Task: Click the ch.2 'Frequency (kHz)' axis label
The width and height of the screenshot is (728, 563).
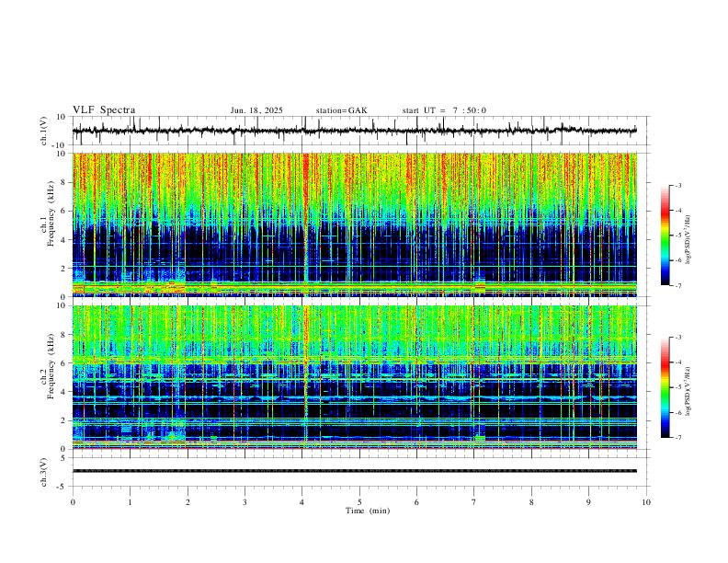Action: (51, 366)
